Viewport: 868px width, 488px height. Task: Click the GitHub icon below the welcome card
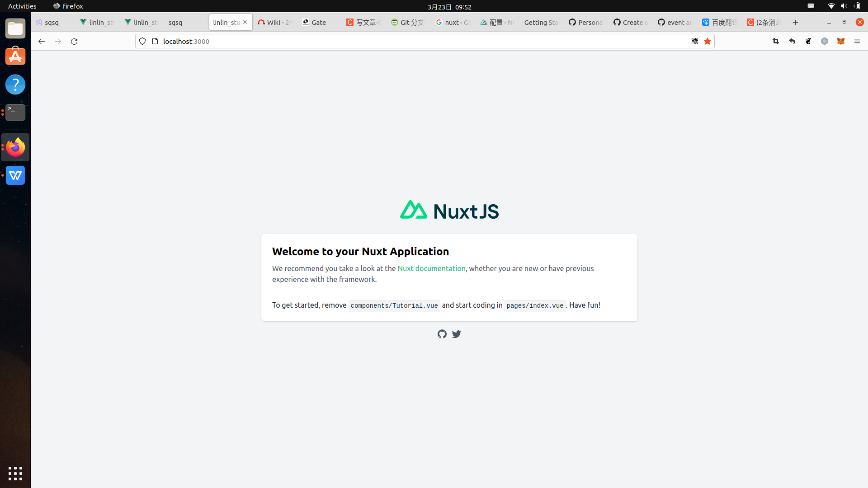pyautogui.click(x=442, y=334)
